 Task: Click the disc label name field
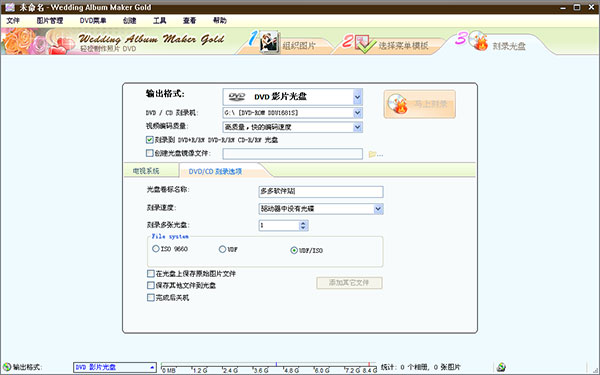(321, 192)
